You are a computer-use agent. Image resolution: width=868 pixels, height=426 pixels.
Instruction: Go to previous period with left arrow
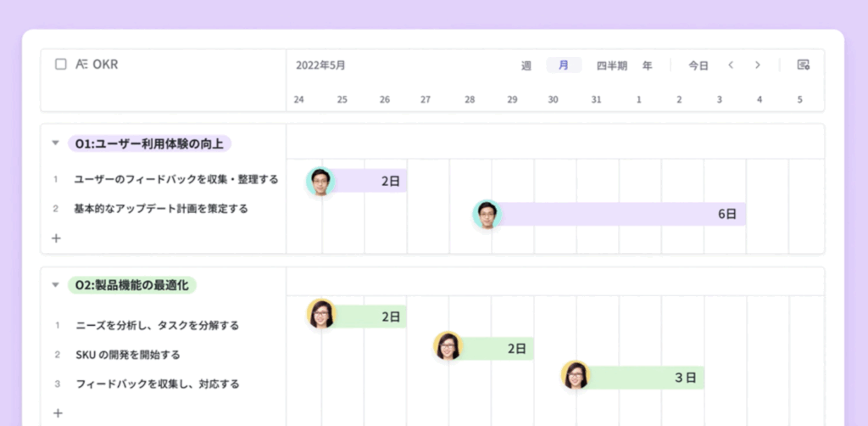(x=731, y=65)
